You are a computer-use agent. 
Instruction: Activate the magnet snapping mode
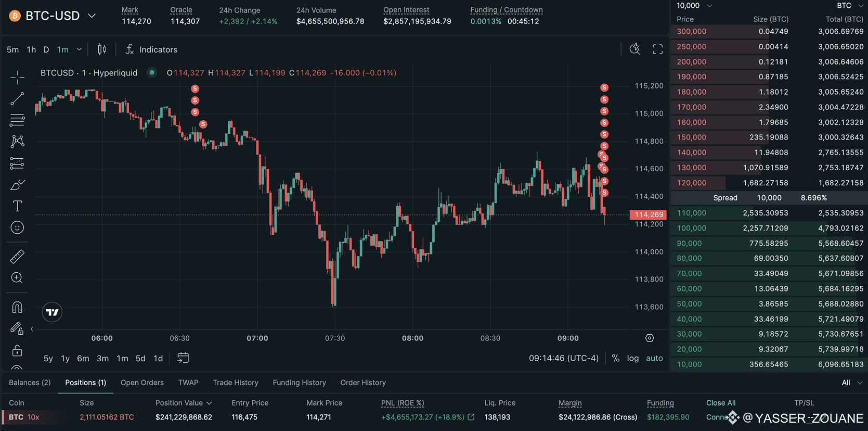coord(17,307)
